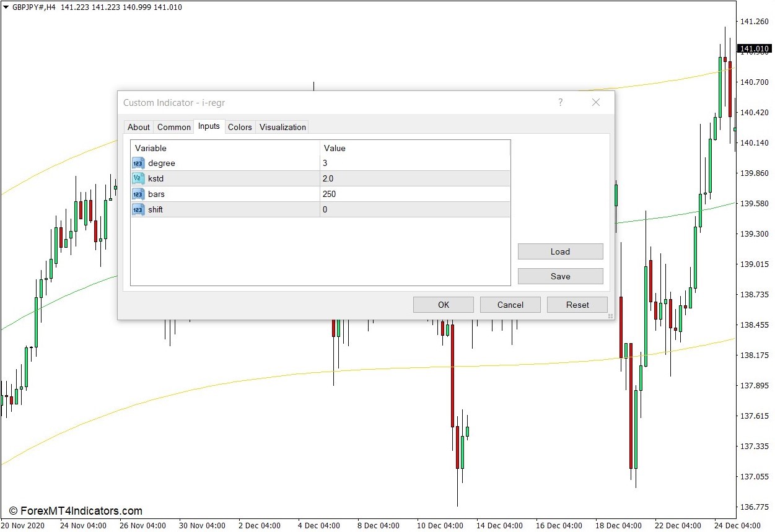
Task: Click the bars variable integer icon
Action: (x=138, y=194)
